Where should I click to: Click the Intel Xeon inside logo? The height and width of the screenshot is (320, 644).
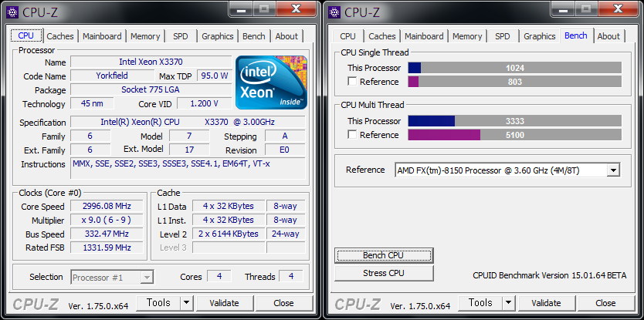pos(271,83)
